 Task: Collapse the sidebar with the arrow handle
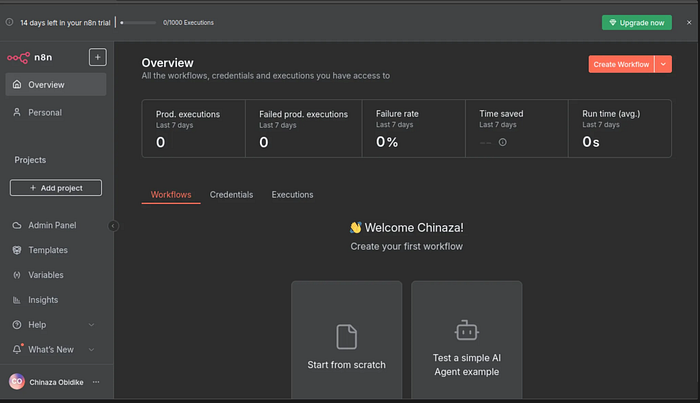[113, 226]
